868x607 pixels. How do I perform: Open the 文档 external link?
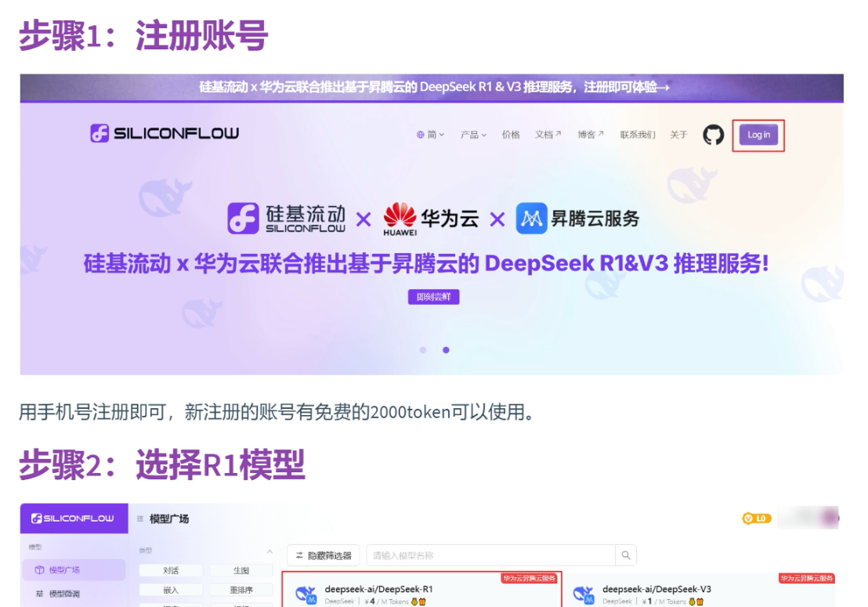pyautogui.click(x=548, y=135)
